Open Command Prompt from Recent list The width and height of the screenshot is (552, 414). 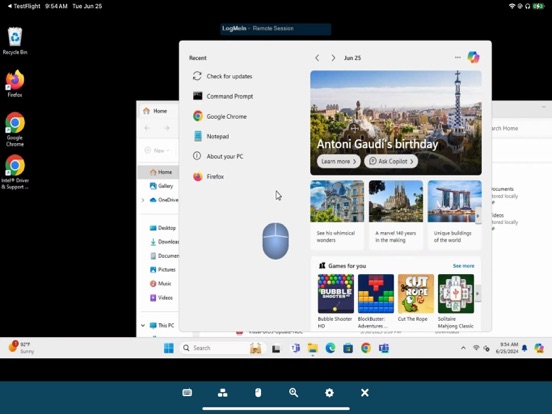pyautogui.click(x=222, y=96)
